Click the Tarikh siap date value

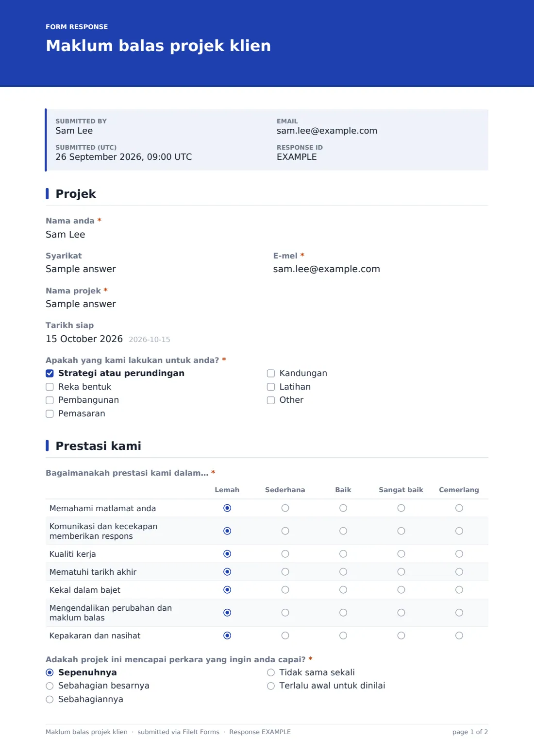tap(84, 339)
